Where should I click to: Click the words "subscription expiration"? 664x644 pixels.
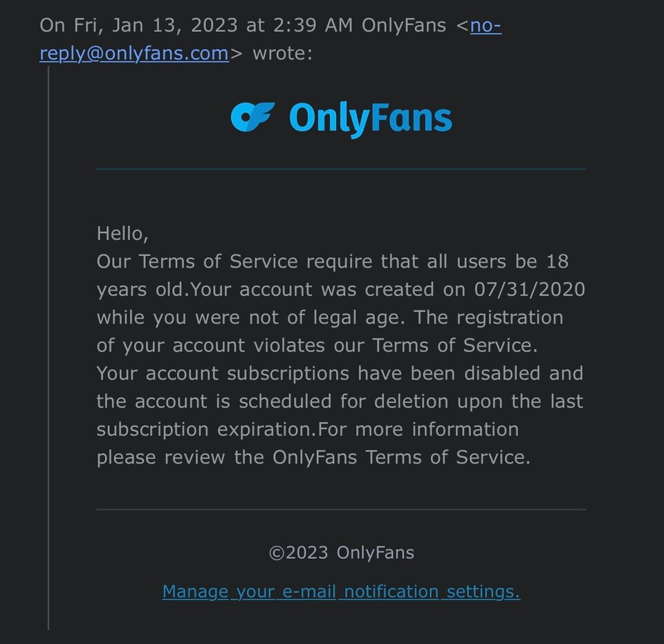pyautogui.click(x=206, y=430)
